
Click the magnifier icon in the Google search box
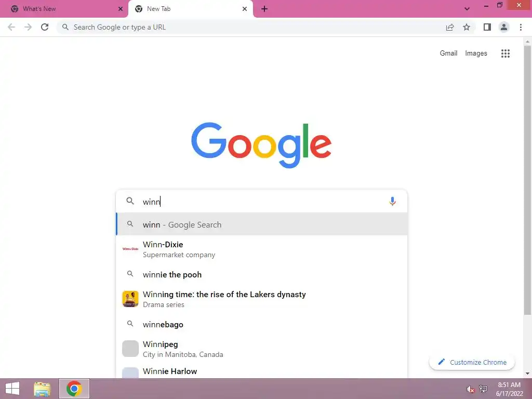tap(130, 201)
